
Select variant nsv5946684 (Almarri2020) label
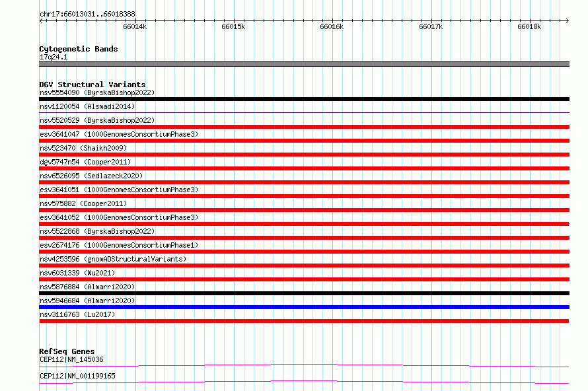pos(87,301)
